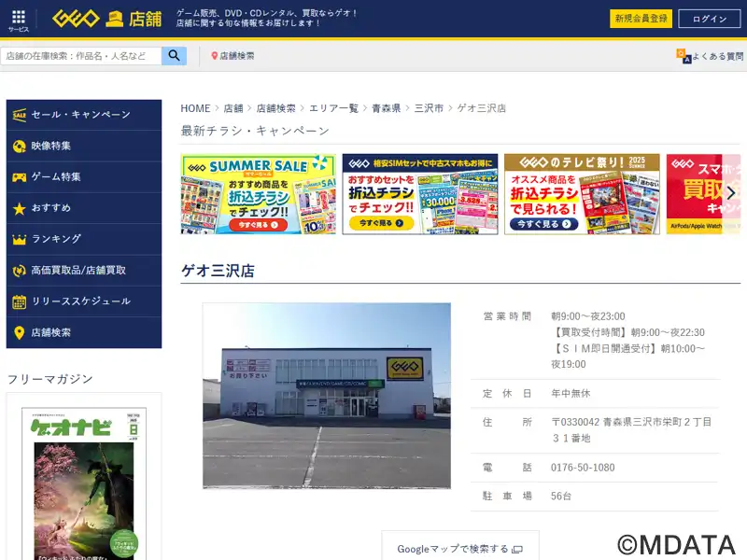The height and width of the screenshot is (560, 747).
Task: Click エリア一覧 in the breadcrumb
Action: pos(333,108)
